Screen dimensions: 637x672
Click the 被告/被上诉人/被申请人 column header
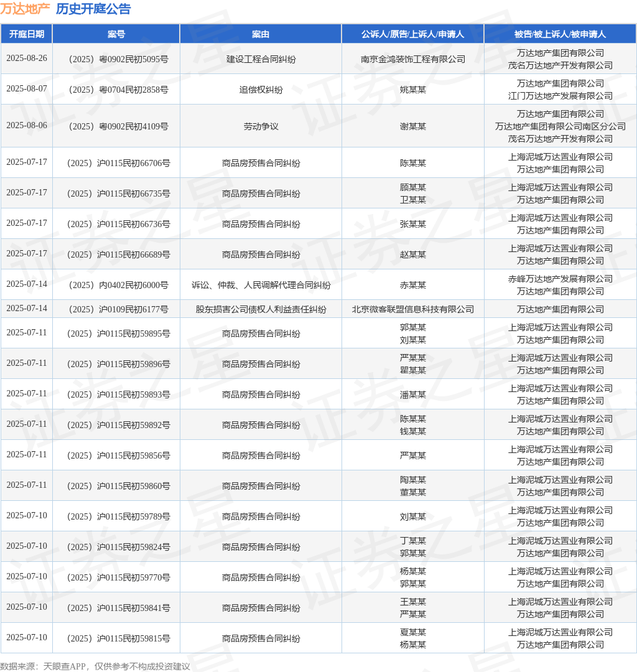point(560,34)
